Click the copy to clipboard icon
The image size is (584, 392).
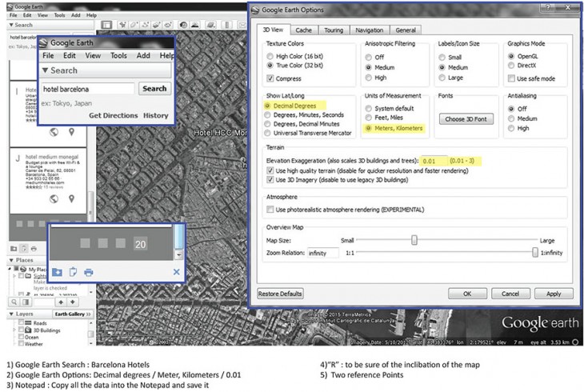click(x=73, y=272)
